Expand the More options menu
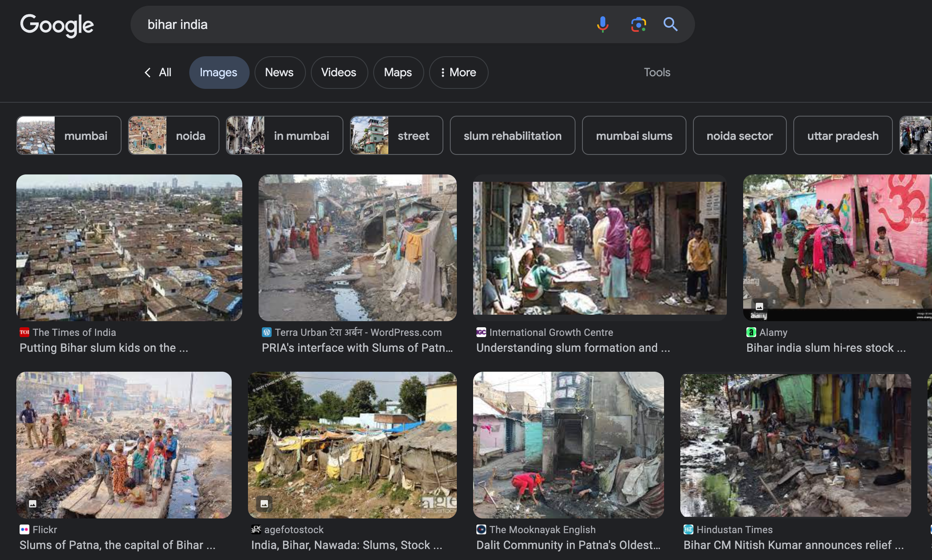The height and width of the screenshot is (560, 932). [458, 73]
